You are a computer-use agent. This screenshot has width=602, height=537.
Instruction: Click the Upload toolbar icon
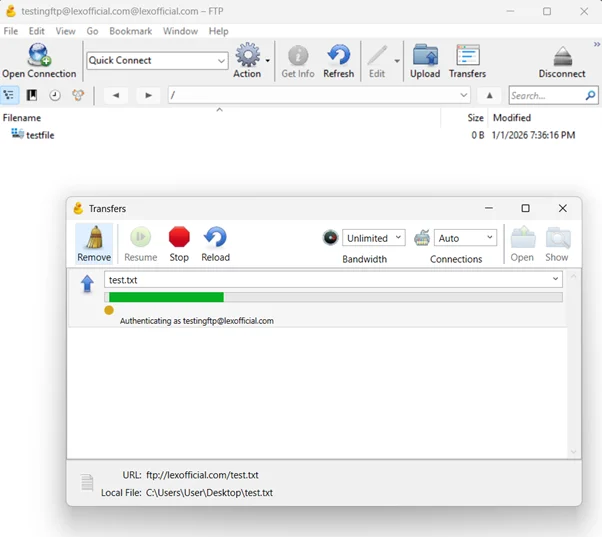425,61
